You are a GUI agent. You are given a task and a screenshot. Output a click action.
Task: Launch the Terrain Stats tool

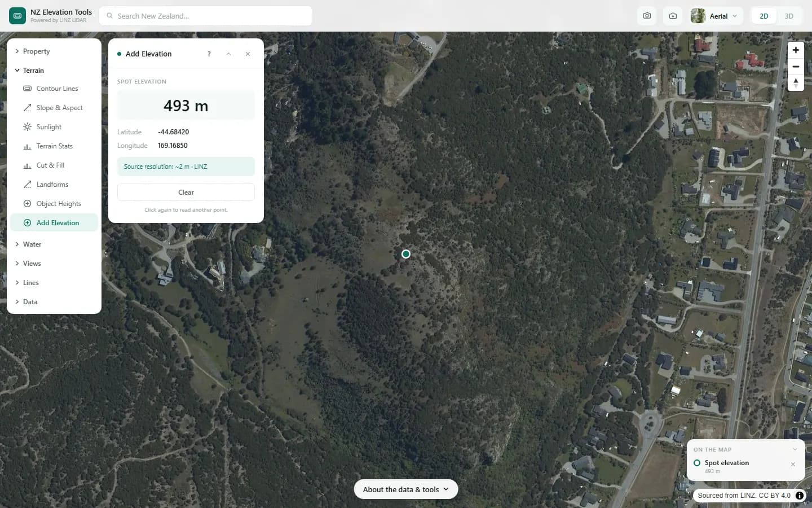(x=54, y=146)
